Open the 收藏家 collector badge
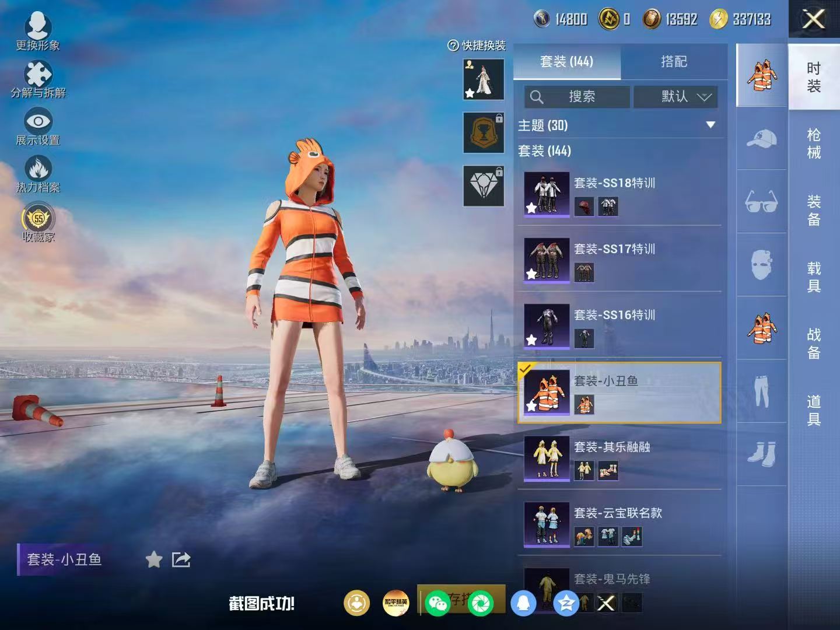The width and height of the screenshot is (840, 630). coord(38,218)
